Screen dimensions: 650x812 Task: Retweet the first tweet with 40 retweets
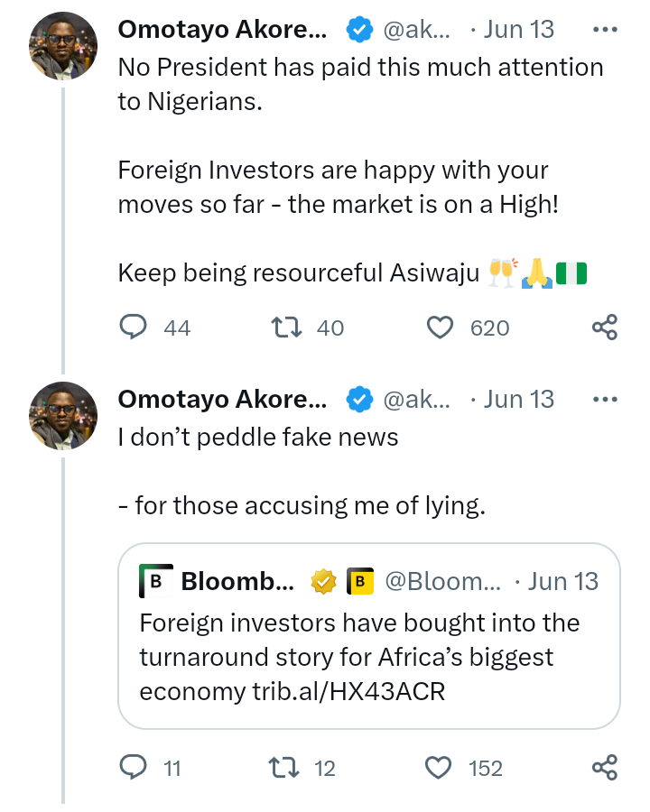tap(285, 328)
